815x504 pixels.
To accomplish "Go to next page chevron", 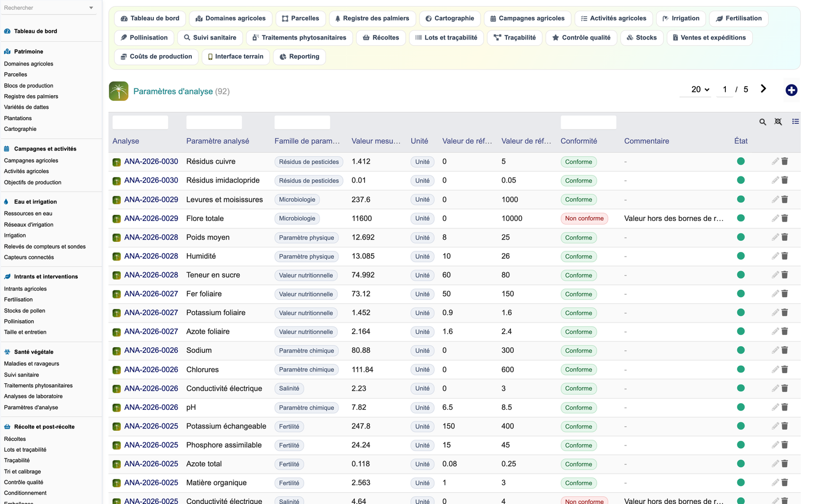I will [x=763, y=89].
